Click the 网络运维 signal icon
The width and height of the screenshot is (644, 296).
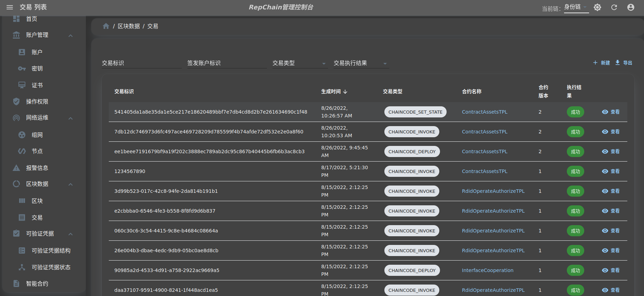[16, 118]
